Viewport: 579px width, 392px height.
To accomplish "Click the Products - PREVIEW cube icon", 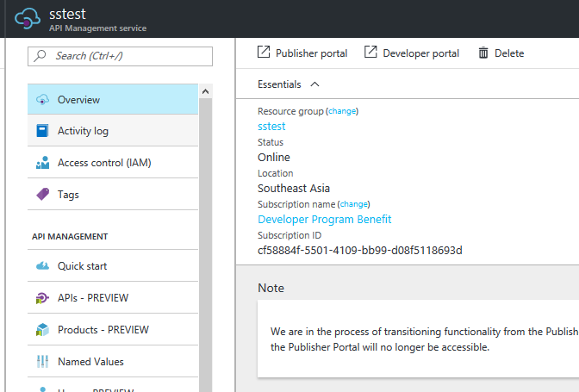I will pyautogui.click(x=41, y=330).
